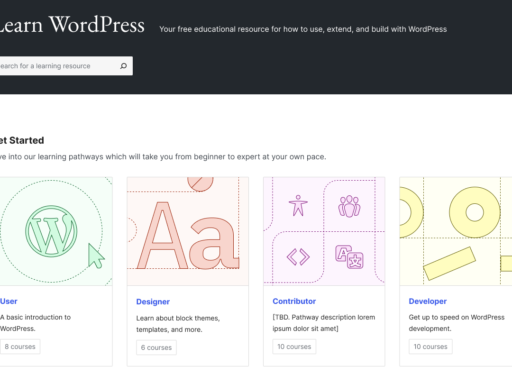Click the 10 courses badge under Developer
Screen dimensions: 512x384
pyautogui.click(x=431, y=347)
